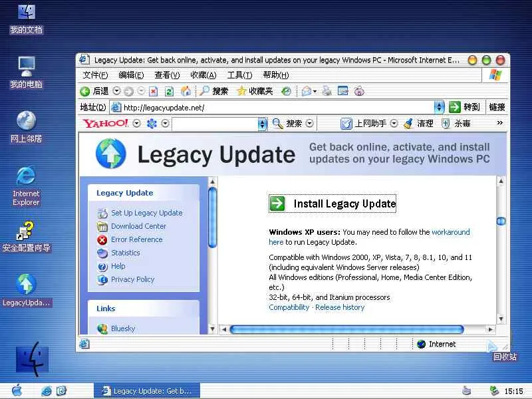Click the Yahoo toolbar search field
The image size is (532, 399).
pos(215,124)
